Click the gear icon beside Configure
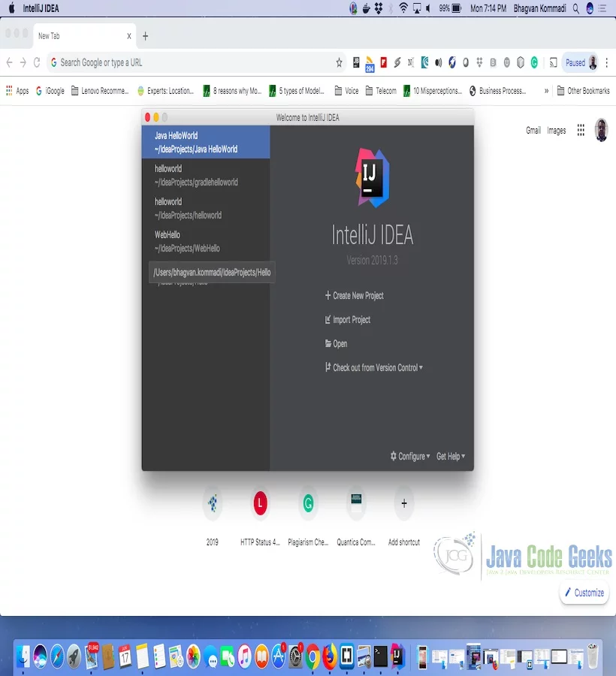The width and height of the screenshot is (616, 676). (x=393, y=456)
